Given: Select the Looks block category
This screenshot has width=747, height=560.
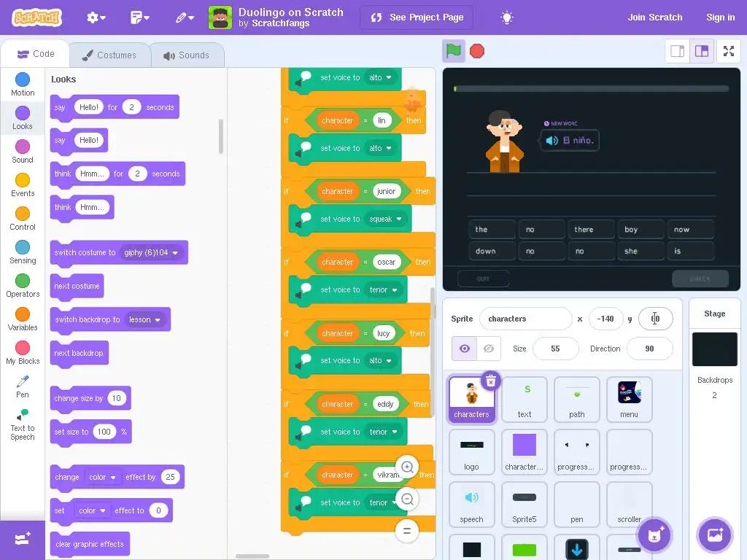Looking at the screenshot, I should 23,118.
